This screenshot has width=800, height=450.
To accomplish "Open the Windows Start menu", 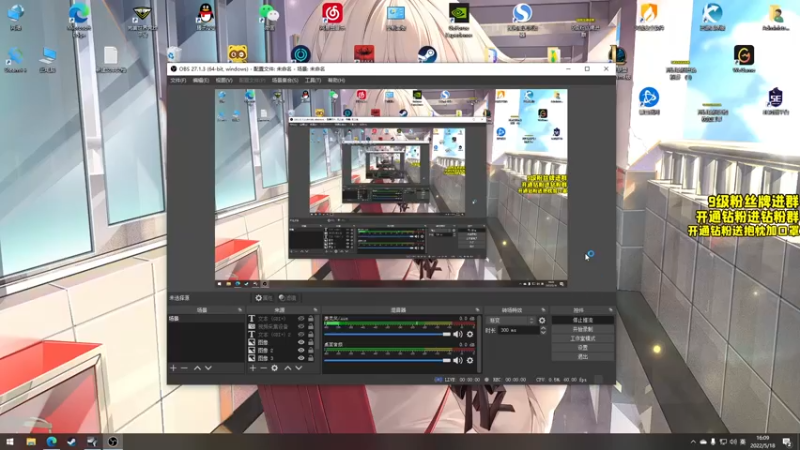I will click(x=10, y=441).
